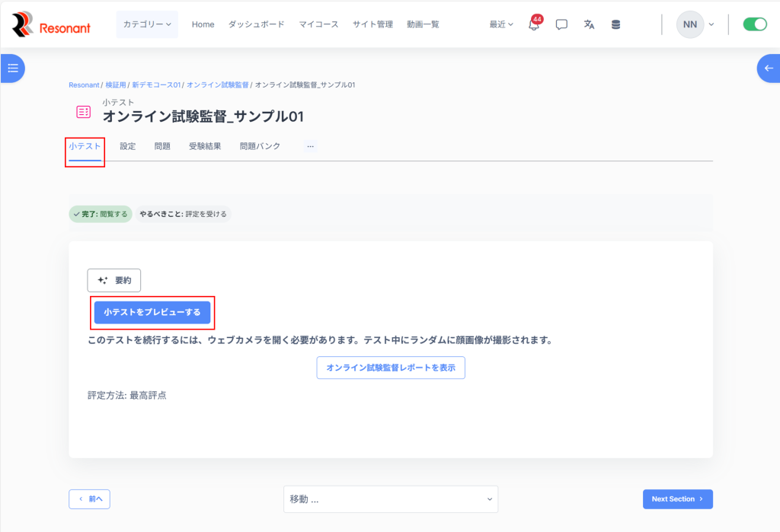Open the right block drawer arrow
Screen dimensions: 780x532
pos(768,68)
